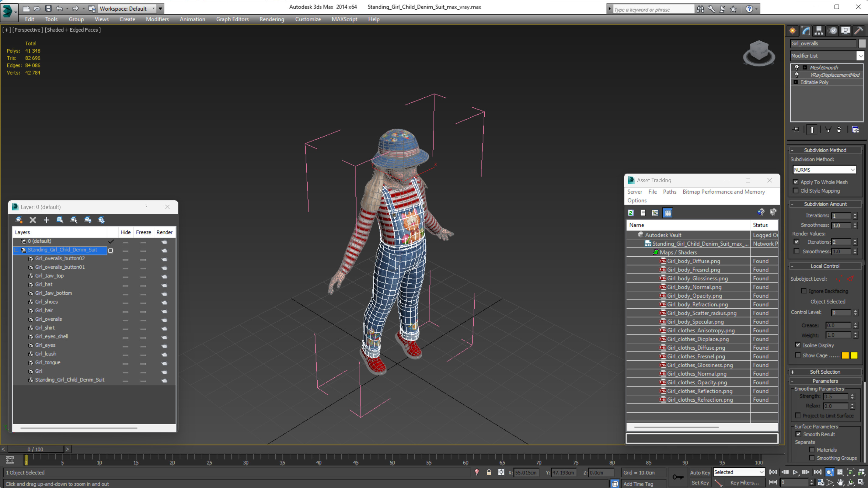Click the New Scene icon in the toolbar

tap(26, 9)
